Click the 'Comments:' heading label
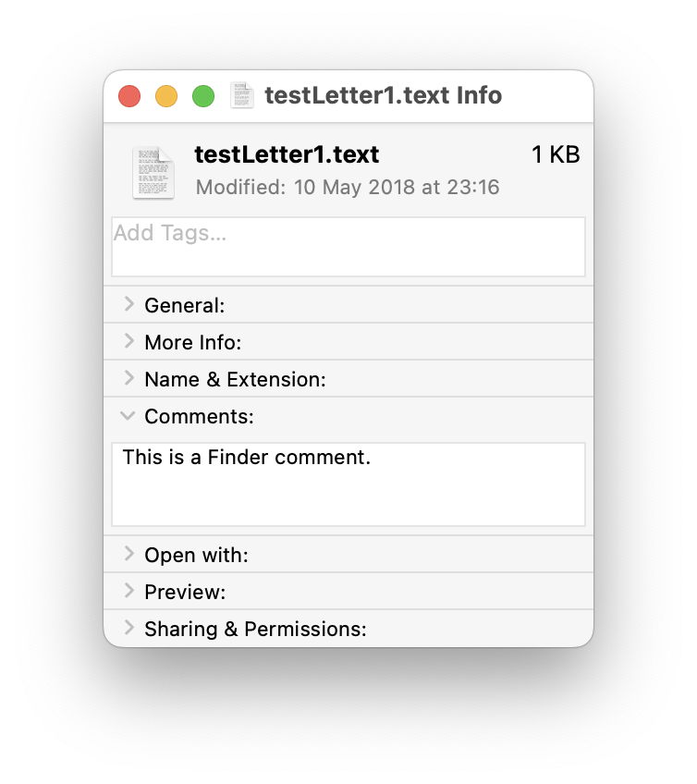Image resolution: width=697 pixels, height=784 pixels. (x=199, y=417)
